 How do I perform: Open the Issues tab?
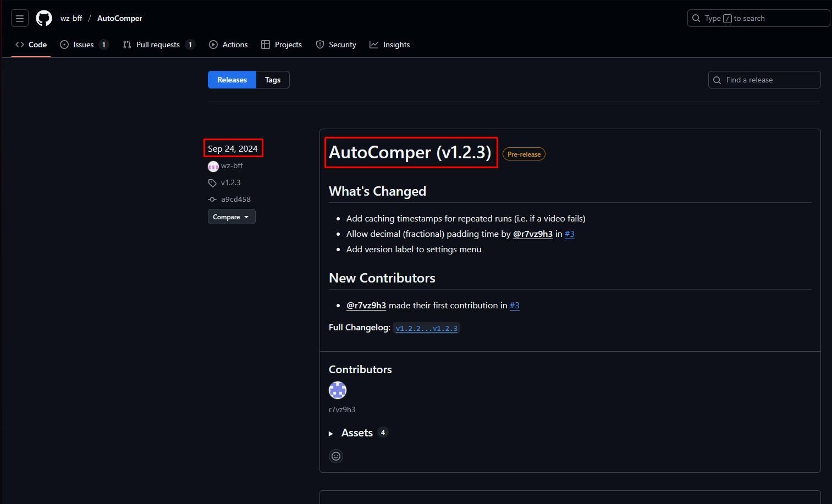[84, 45]
